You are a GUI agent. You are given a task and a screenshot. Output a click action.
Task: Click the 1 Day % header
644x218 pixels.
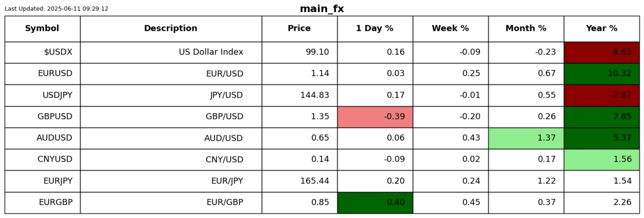point(374,28)
